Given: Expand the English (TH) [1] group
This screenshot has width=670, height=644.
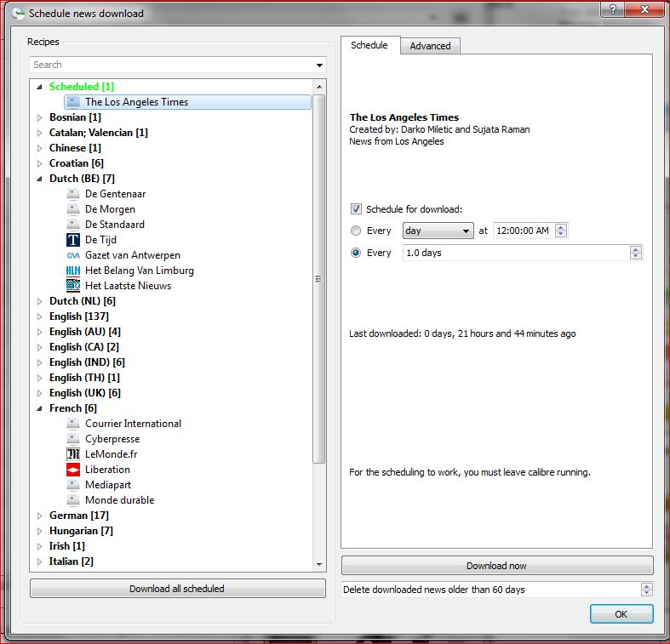Looking at the screenshot, I should coord(40,378).
